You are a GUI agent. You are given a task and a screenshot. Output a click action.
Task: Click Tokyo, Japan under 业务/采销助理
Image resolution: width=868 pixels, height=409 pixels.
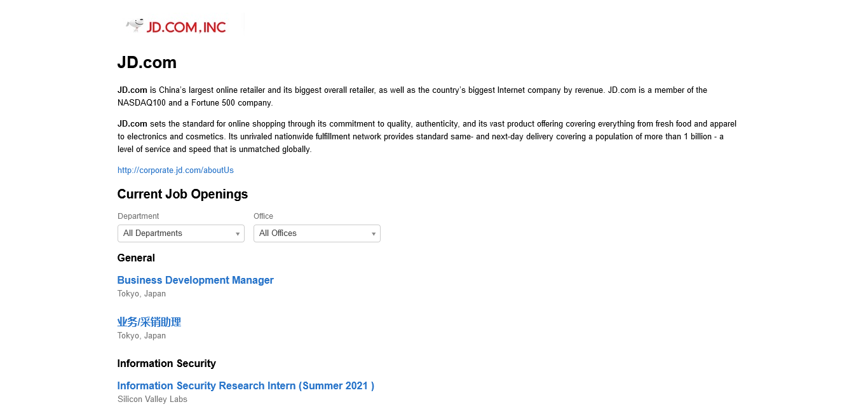coord(142,336)
